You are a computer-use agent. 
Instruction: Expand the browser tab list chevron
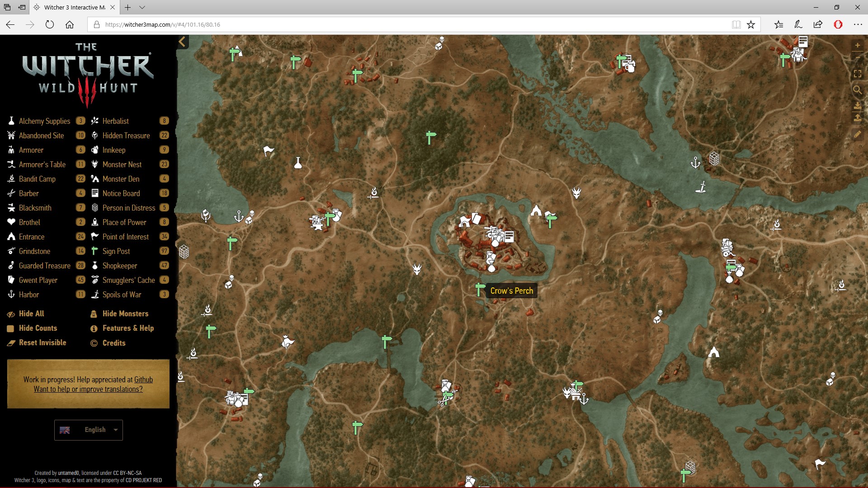tap(142, 7)
